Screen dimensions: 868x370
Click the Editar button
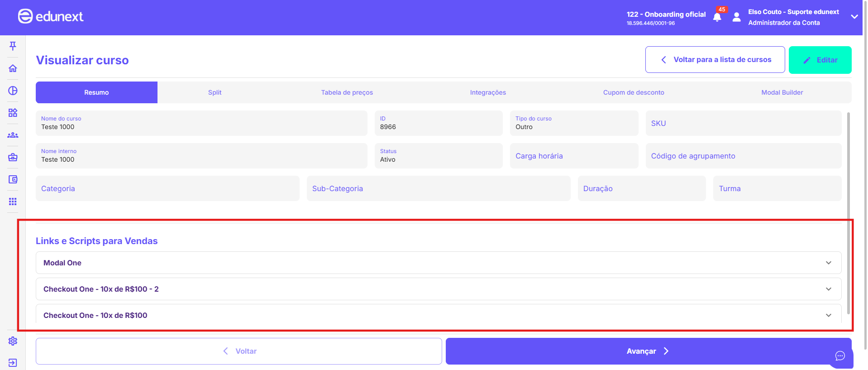pyautogui.click(x=820, y=60)
